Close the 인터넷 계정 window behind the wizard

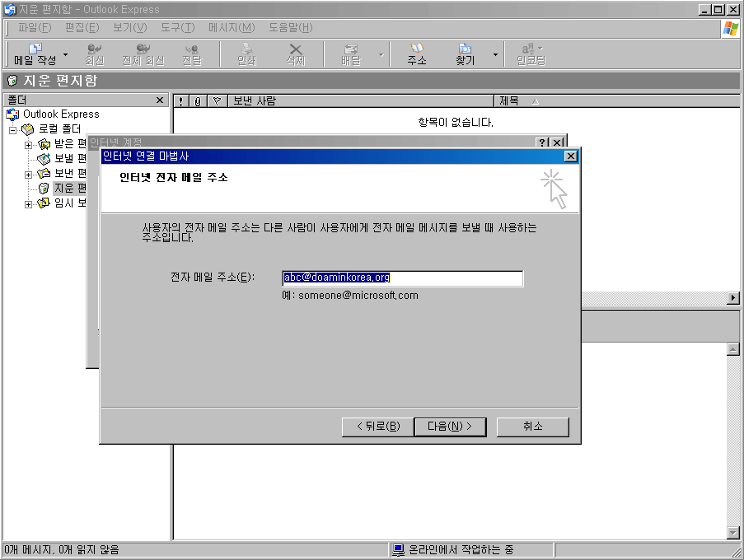[x=558, y=142]
